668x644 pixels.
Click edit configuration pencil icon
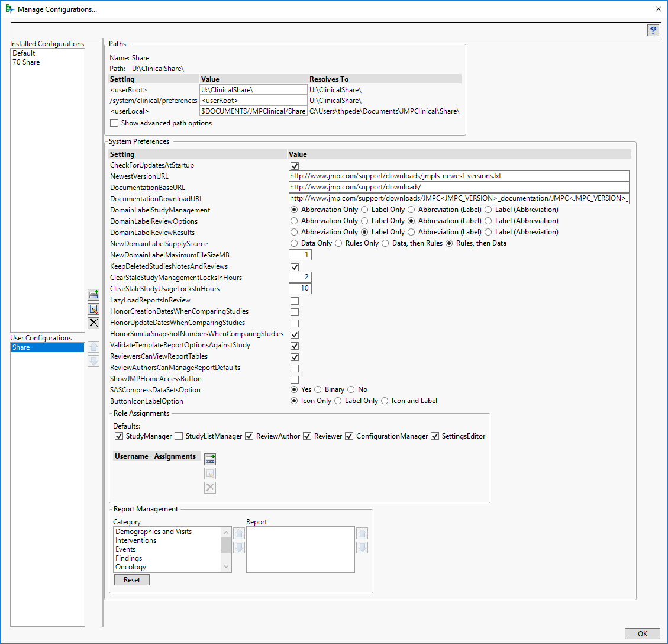click(93, 309)
